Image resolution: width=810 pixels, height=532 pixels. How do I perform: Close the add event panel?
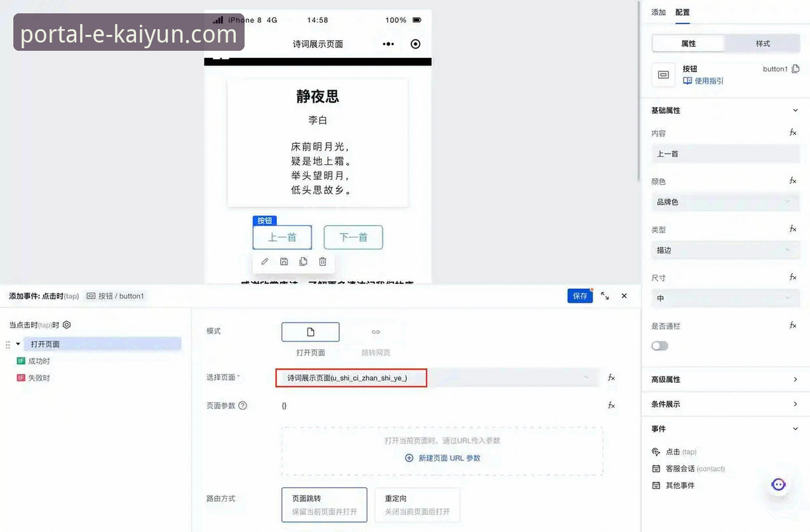coord(624,296)
